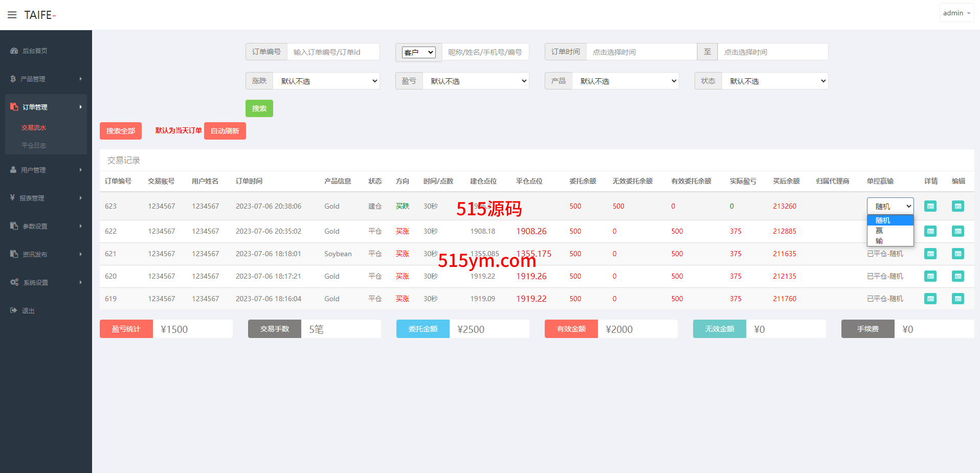This screenshot has height=473, width=980.
Task: Click the 后台首页 dashboard icon in sidebar
Action: (x=14, y=51)
